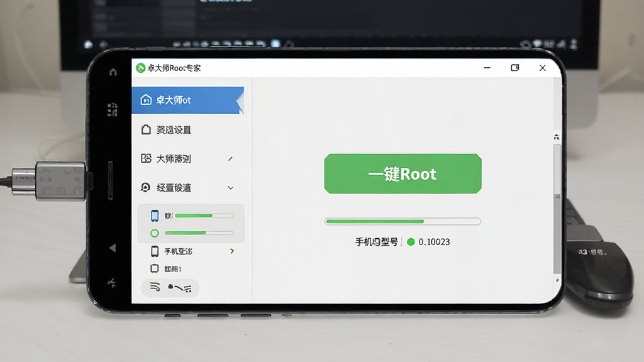
Task: Tap the phone's grid navigation icon
Action: pos(113,109)
